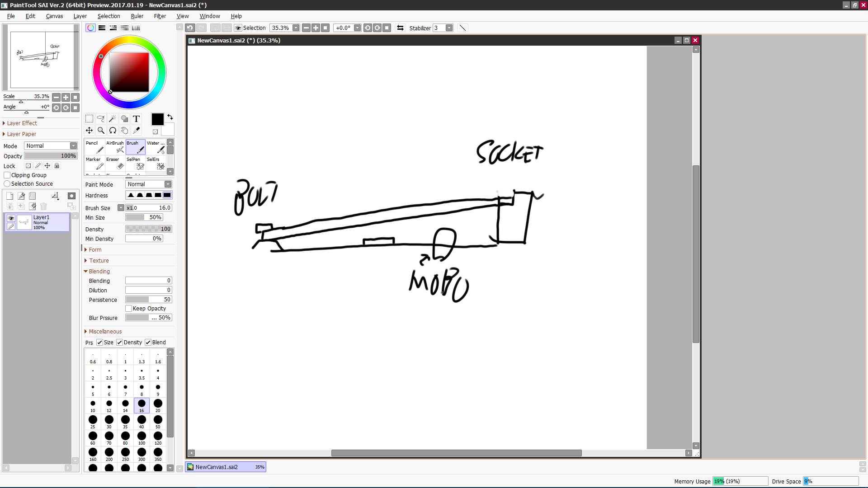Open the Window menu

click(x=209, y=16)
